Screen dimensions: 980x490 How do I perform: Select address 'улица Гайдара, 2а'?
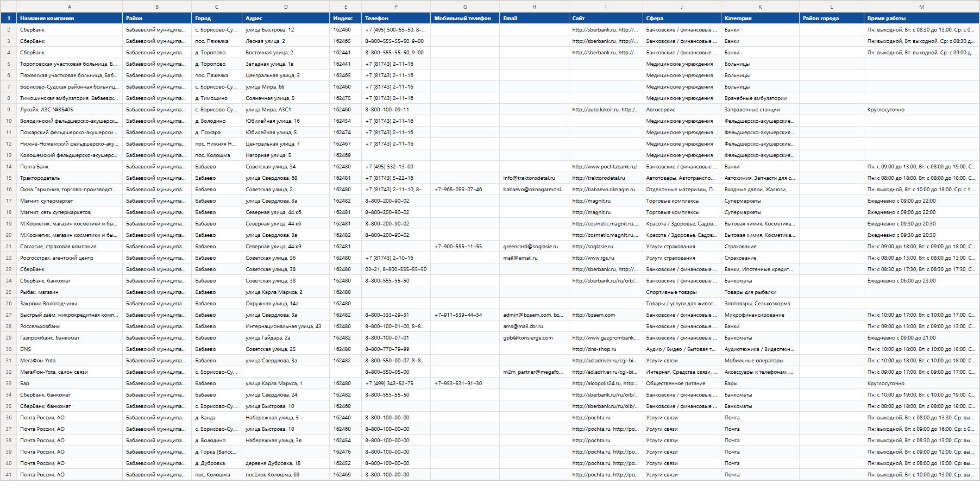point(286,338)
